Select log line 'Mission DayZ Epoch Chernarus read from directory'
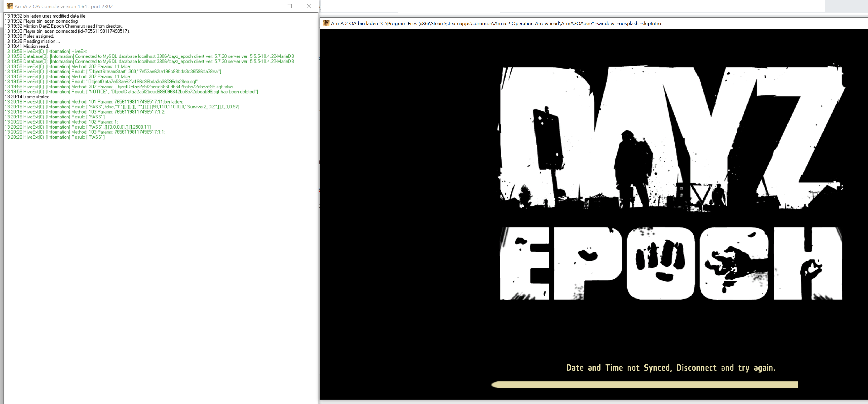Screen dimensions: 868x404 (64, 26)
